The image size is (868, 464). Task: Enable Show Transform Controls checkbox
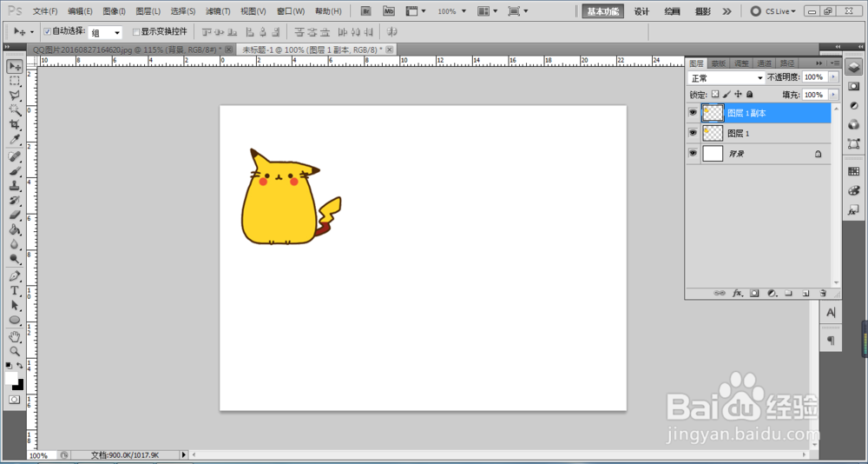coord(136,31)
